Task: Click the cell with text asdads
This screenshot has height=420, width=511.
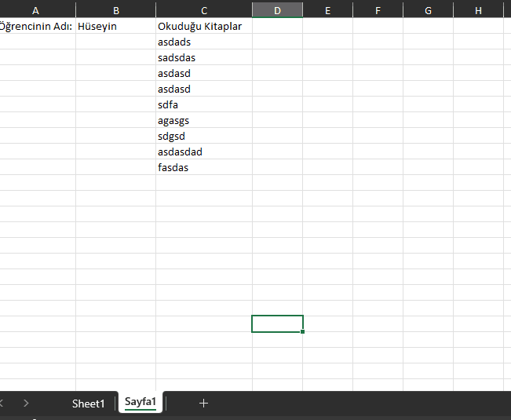Action: pyautogui.click(x=204, y=42)
